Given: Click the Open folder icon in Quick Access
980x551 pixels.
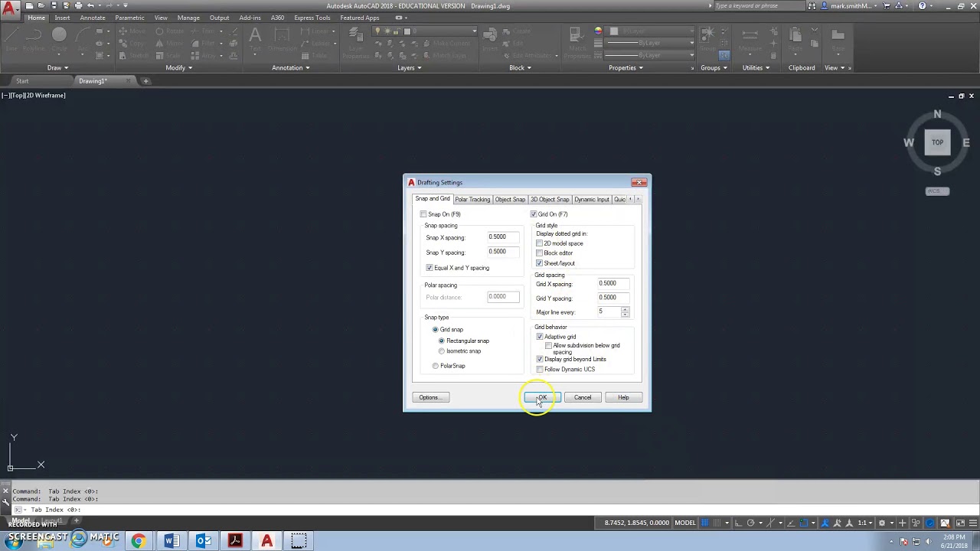Looking at the screenshot, I should coord(41,5).
